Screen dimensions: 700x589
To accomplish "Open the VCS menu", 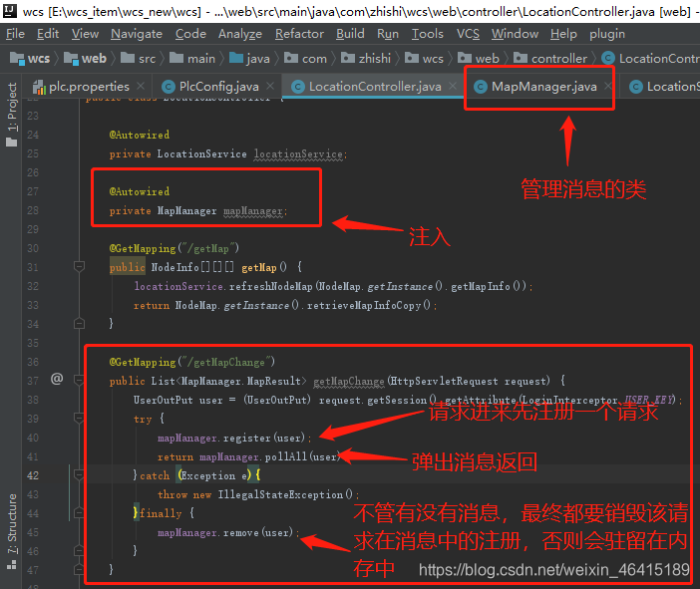I will 468,34.
